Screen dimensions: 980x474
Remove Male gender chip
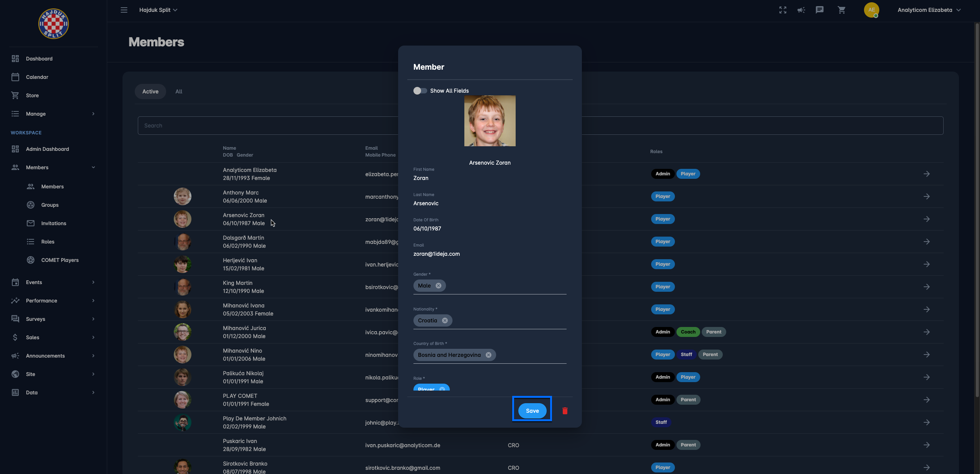coord(438,286)
